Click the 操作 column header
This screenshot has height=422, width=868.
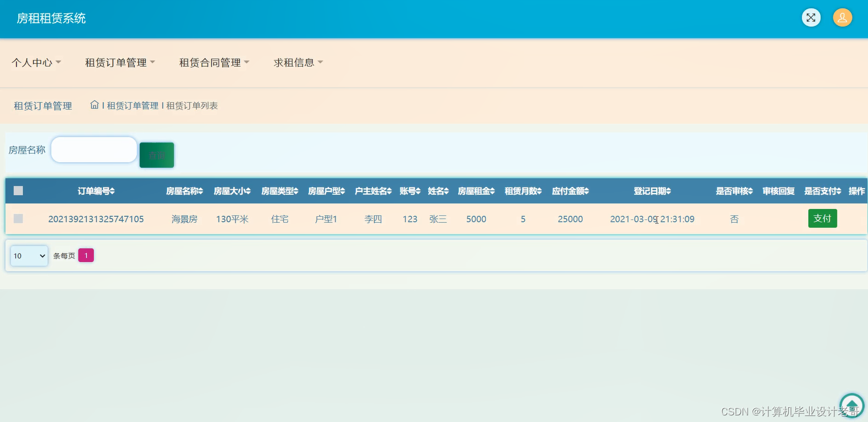(x=856, y=191)
